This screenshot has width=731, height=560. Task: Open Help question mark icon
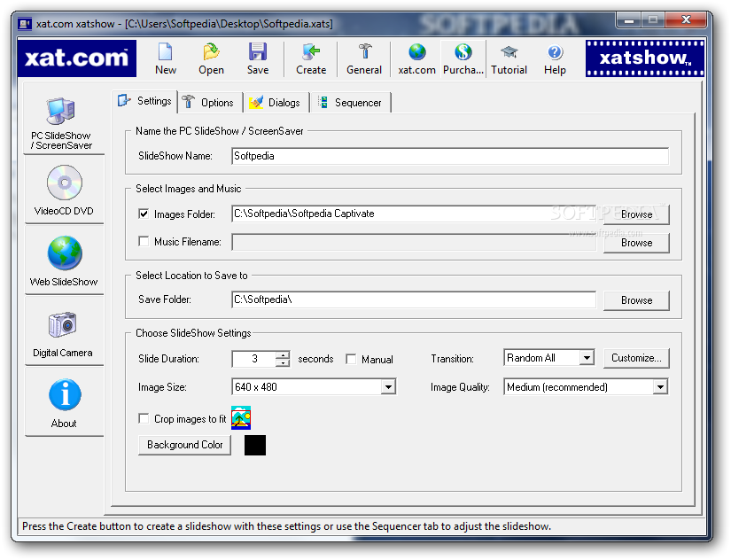(x=555, y=52)
